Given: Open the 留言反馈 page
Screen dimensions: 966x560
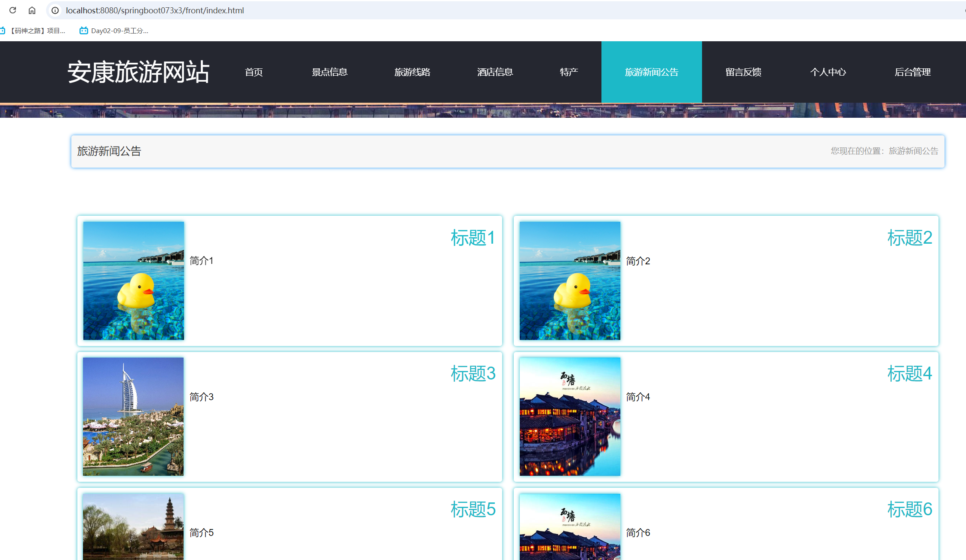Looking at the screenshot, I should tap(742, 72).
